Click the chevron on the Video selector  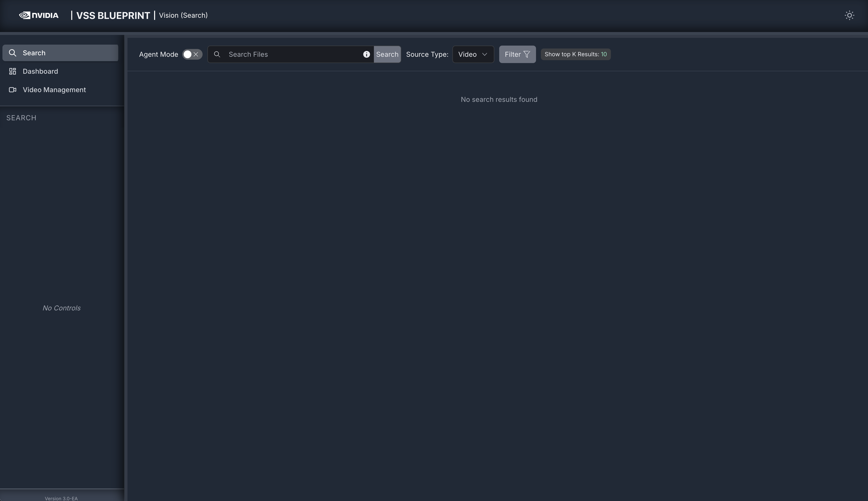point(485,54)
